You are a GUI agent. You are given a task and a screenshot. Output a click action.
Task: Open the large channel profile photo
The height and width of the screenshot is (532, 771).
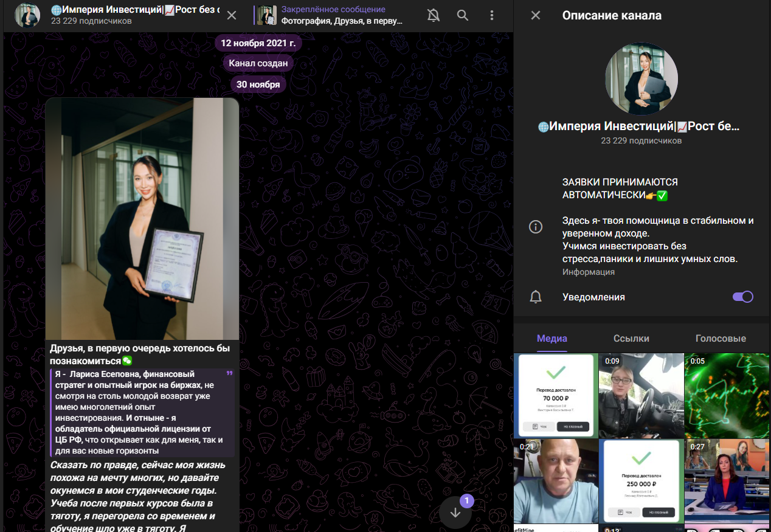coord(641,78)
